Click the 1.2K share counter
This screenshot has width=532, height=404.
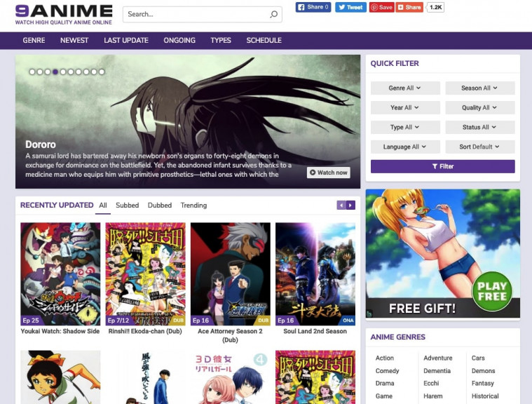coord(436,7)
